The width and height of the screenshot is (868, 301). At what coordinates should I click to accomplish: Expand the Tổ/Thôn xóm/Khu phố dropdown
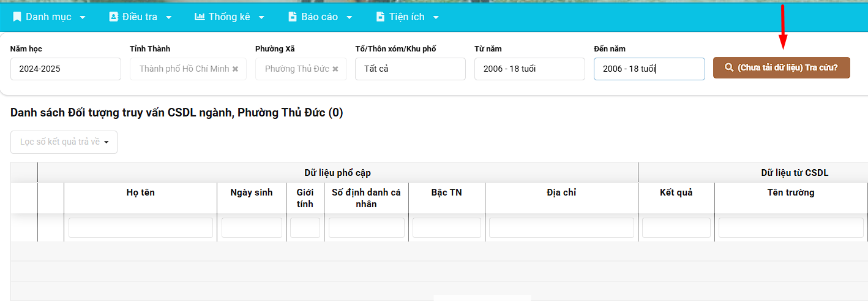[x=410, y=69]
